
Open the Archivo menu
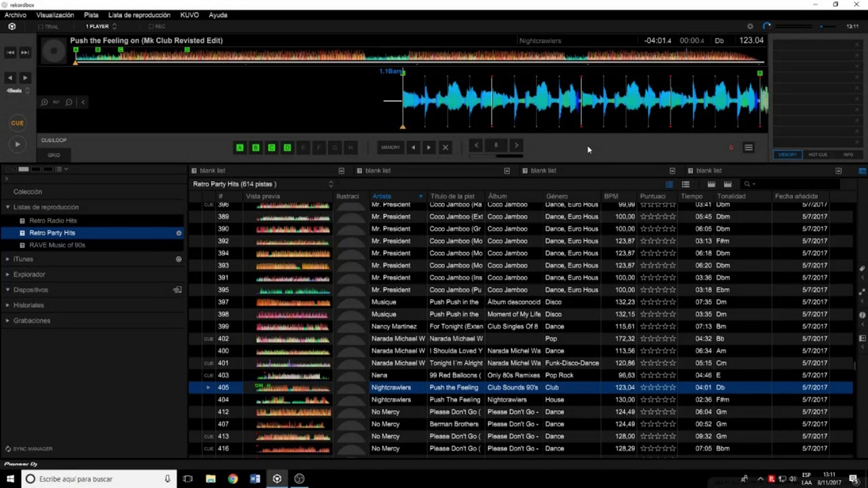16,15
